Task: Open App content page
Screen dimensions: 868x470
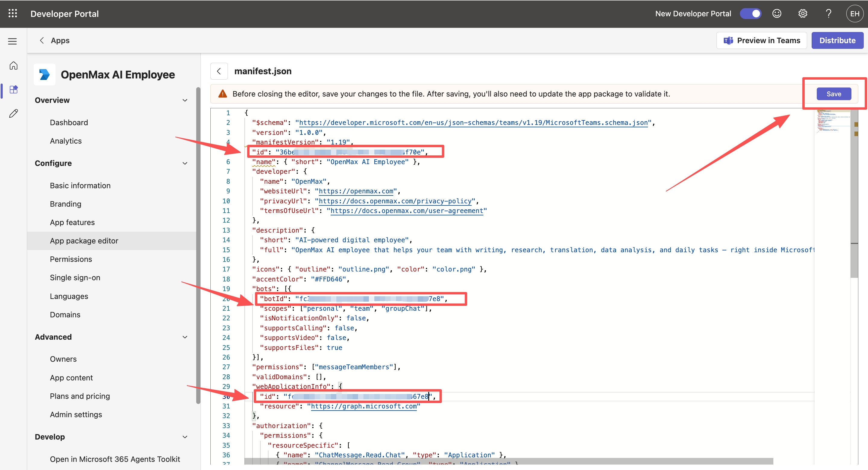Action: pos(71,378)
